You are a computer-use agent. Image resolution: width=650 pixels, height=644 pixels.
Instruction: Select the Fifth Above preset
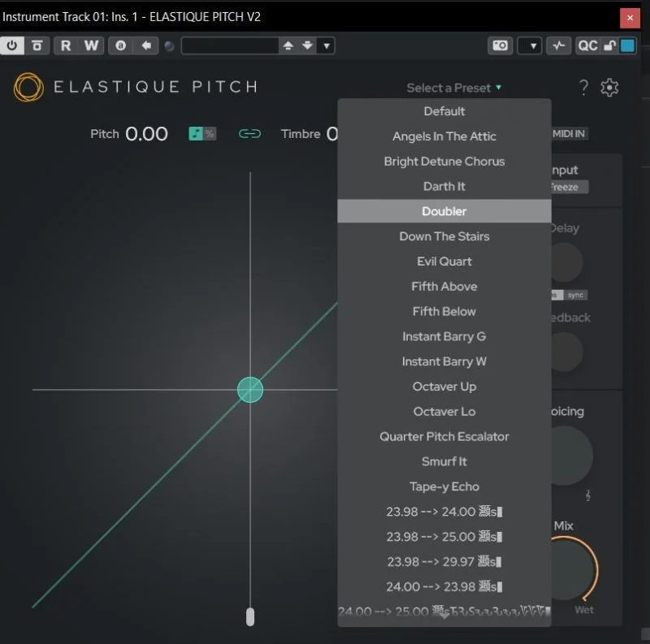444,287
